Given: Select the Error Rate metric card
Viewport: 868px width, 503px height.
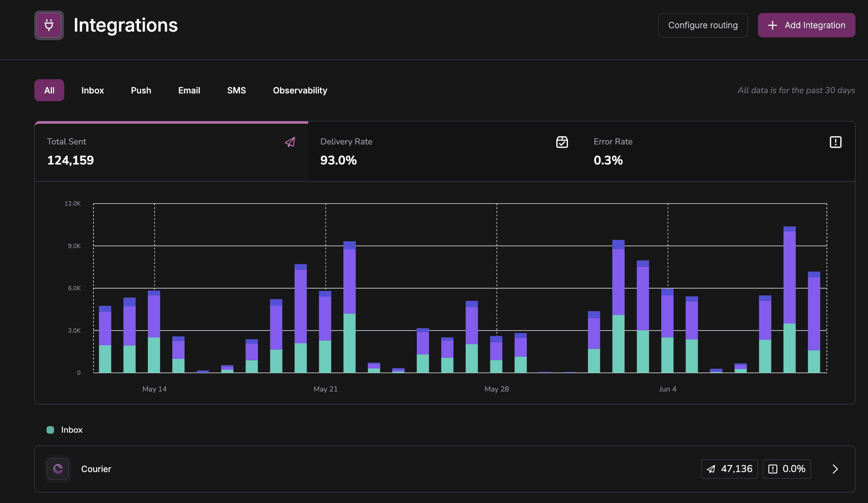Looking at the screenshot, I should (718, 152).
